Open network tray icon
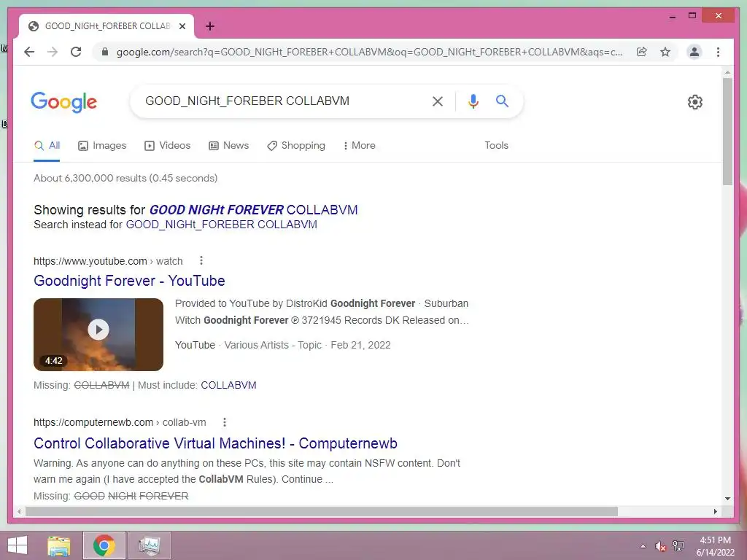Screen dimensions: 747x560 [x=678, y=546]
